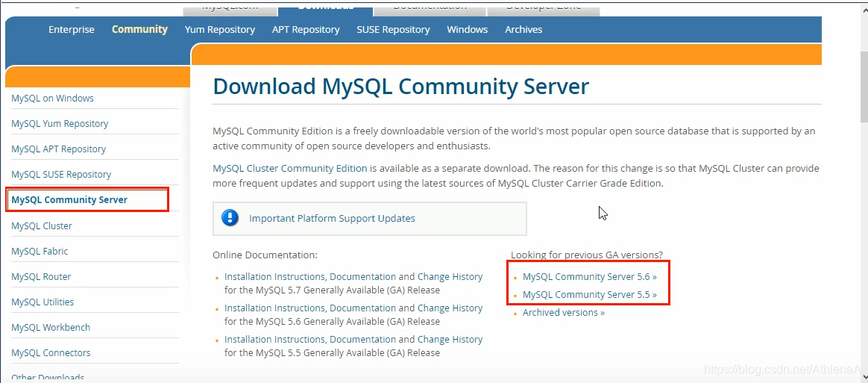Open MySQL Connectors sidebar link
This screenshot has width=868, height=383.
click(x=51, y=352)
